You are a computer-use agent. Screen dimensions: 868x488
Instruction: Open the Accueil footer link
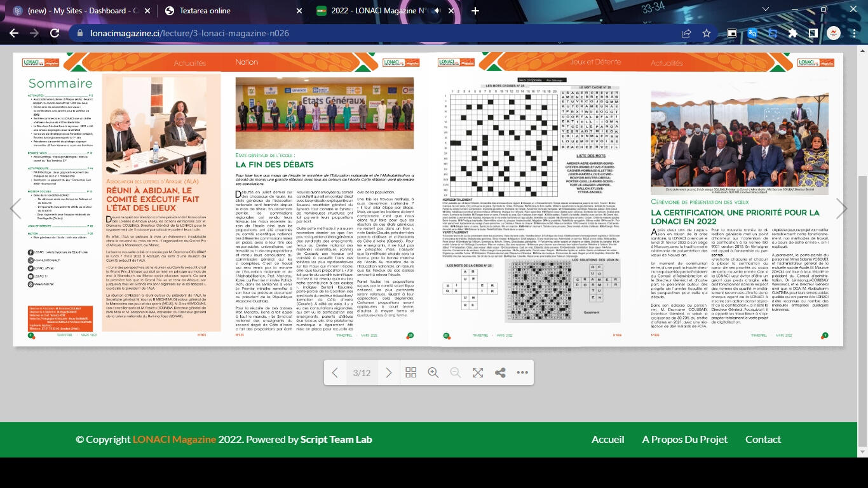point(607,440)
